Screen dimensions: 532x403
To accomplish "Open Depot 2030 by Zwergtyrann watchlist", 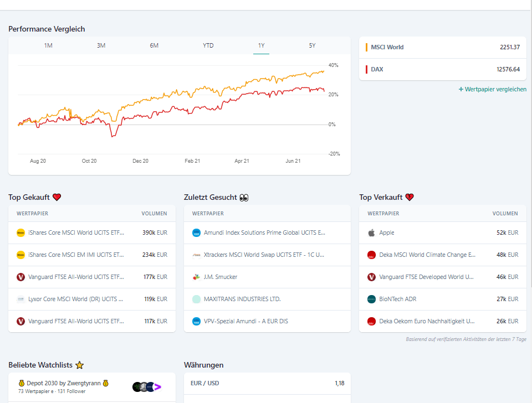I will pyautogui.click(x=92, y=387).
